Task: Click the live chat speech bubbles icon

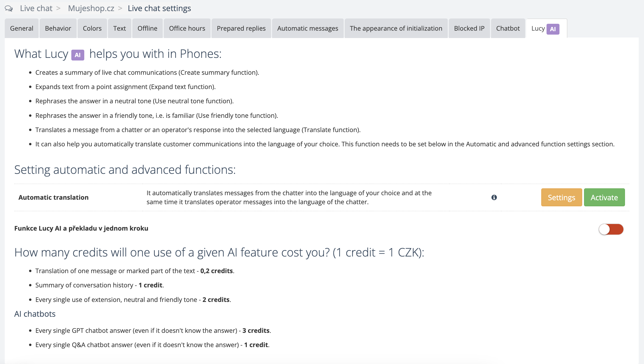Action: point(9,8)
